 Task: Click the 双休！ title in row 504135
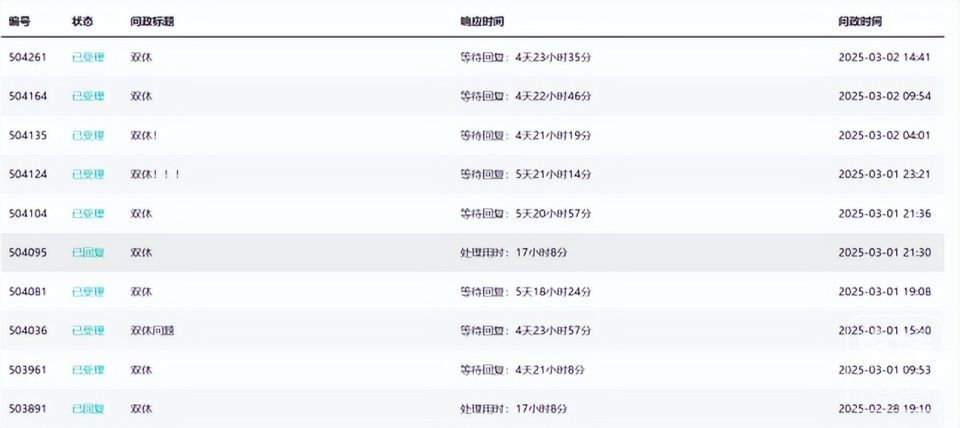[144, 135]
